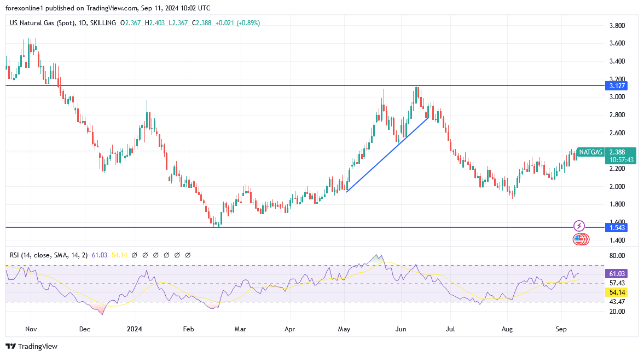This screenshot has width=644, height=356.
Task: Click the change value +0.021 (+0.89%)
Action: [237, 23]
